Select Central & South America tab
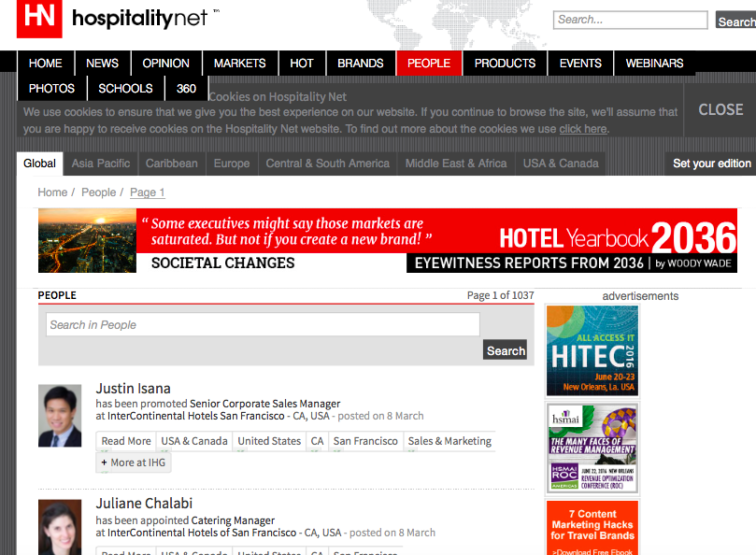 tap(327, 164)
